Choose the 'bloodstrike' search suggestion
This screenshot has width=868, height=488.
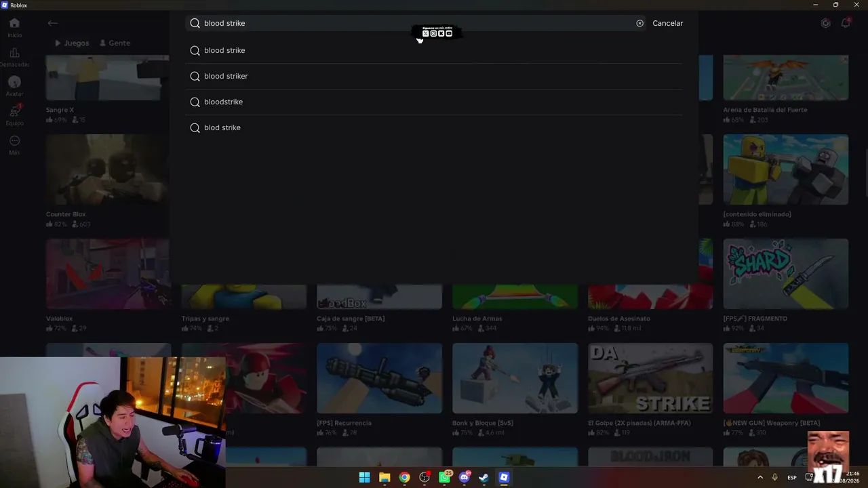pos(433,102)
